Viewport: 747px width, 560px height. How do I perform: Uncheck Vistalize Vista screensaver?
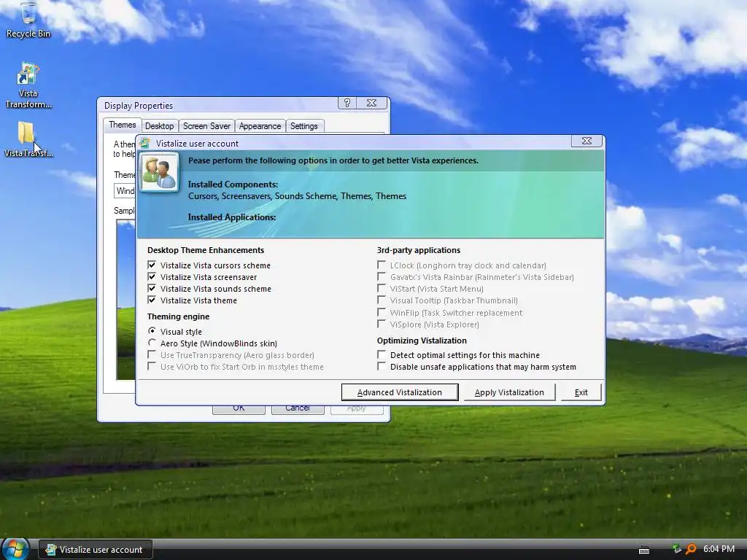coord(152,276)
